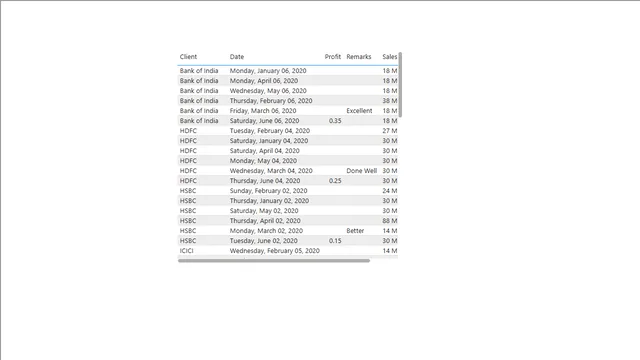This screenshot has height=360, width=640.
Task: Sort table by the Date column header
Action: click(x=237, y=57)
